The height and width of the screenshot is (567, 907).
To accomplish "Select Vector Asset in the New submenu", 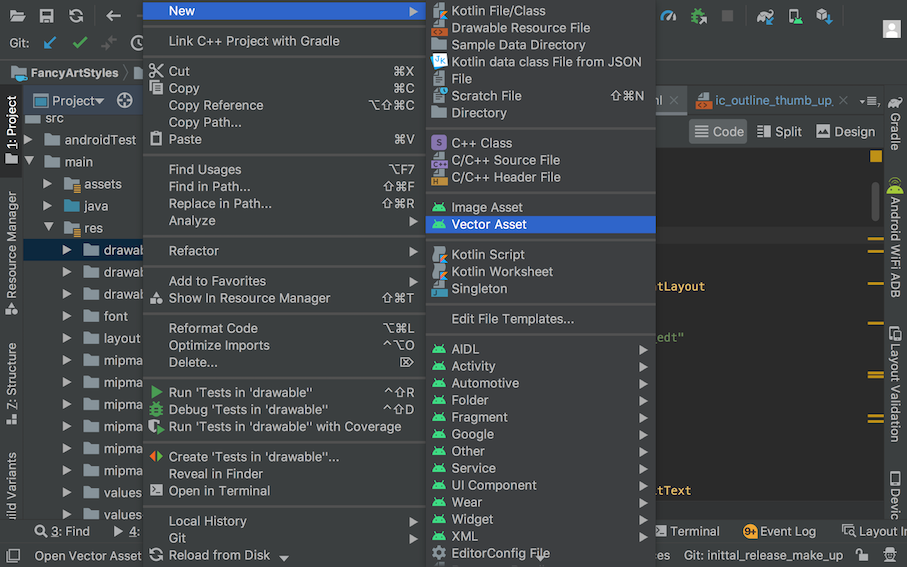I will (x=540, y=224).
